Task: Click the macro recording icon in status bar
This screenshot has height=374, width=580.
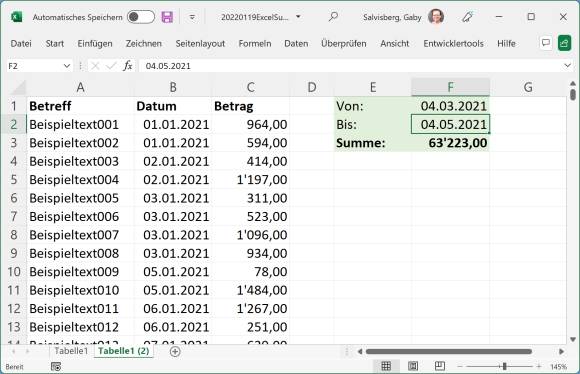Action: pyautogui.click(x=56, y=367)
